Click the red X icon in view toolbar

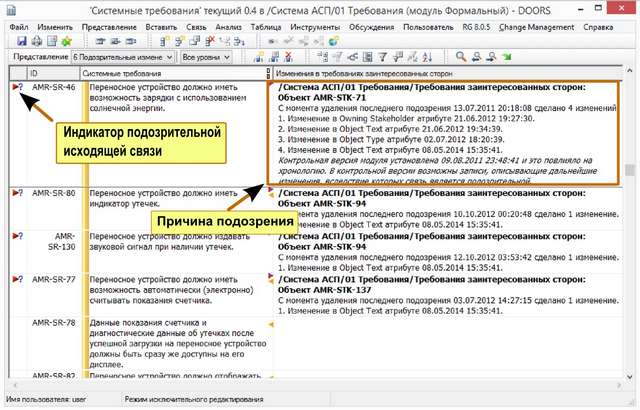[289, 57]
